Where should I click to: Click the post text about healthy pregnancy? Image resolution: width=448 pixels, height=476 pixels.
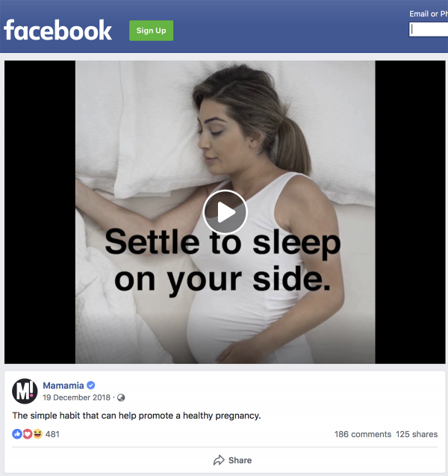click(x=137, y=415)
